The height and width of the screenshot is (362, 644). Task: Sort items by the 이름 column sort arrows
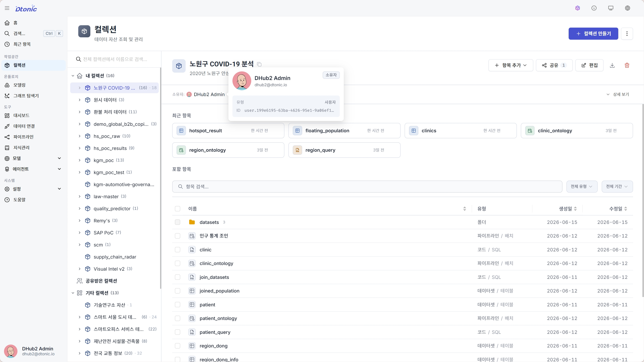464,209
